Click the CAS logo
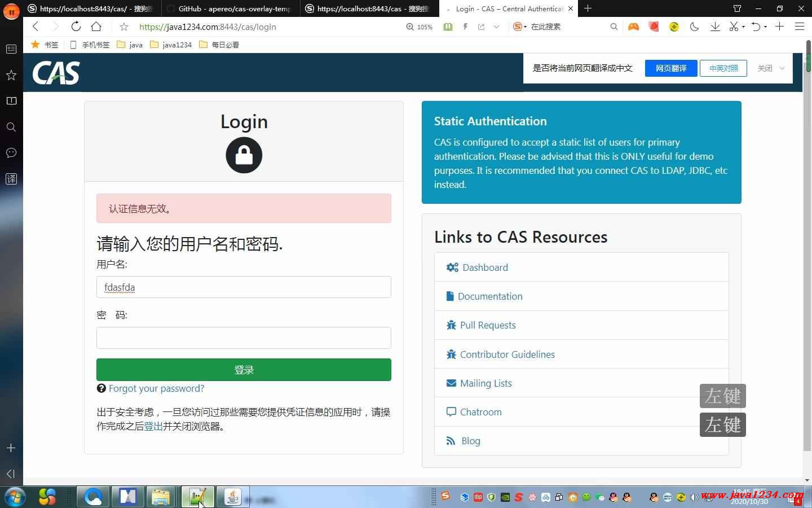This screenshot has width=812, height=508. 56,73
